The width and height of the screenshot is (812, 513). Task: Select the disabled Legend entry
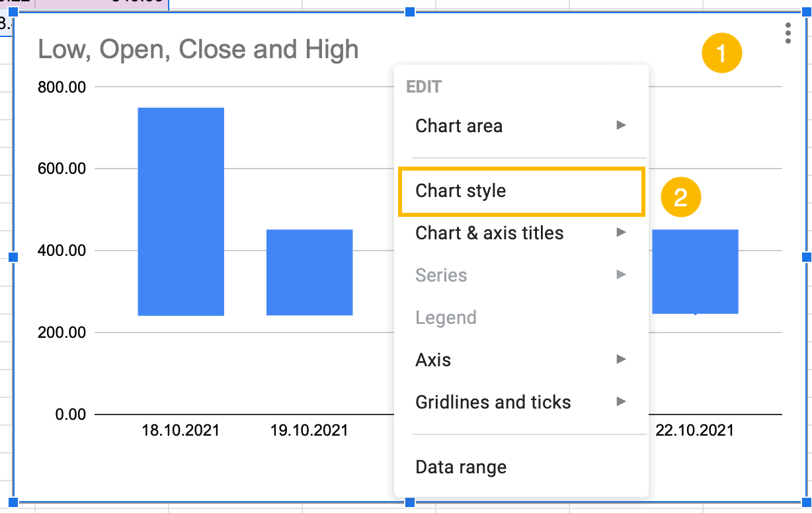[x=446, y=317]
